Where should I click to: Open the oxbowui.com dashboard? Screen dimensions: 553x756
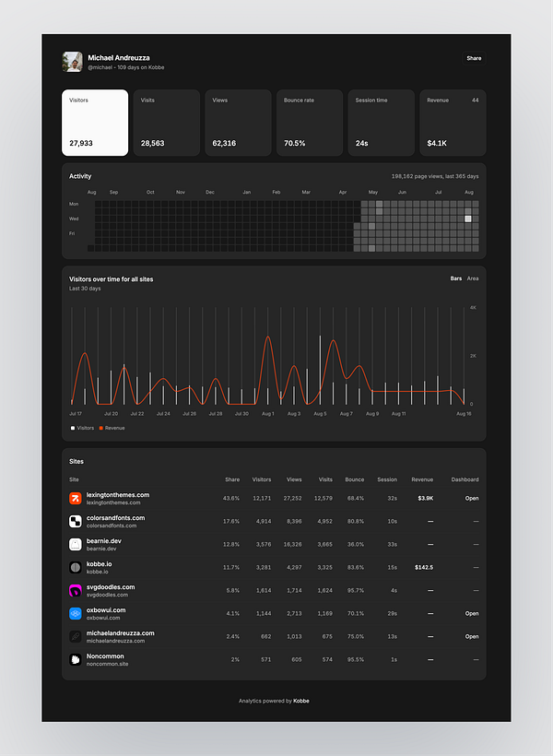[472, 614]
